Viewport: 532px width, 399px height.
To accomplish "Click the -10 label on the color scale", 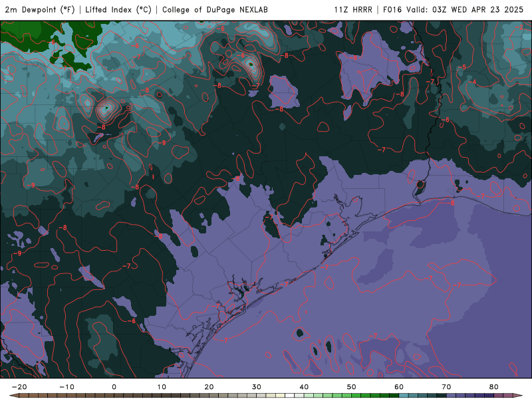I will click(x=66, y=387).
